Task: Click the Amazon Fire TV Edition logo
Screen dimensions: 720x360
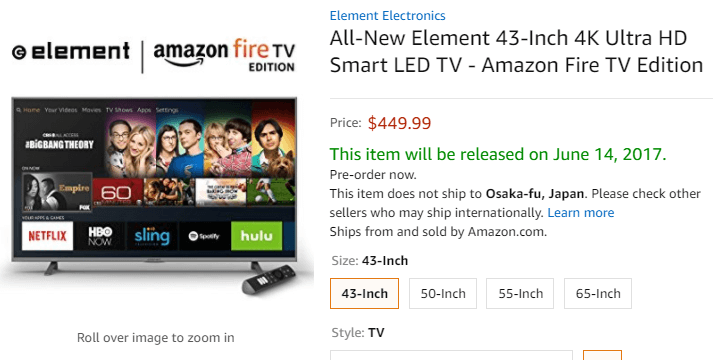Action: coord(224,56)
